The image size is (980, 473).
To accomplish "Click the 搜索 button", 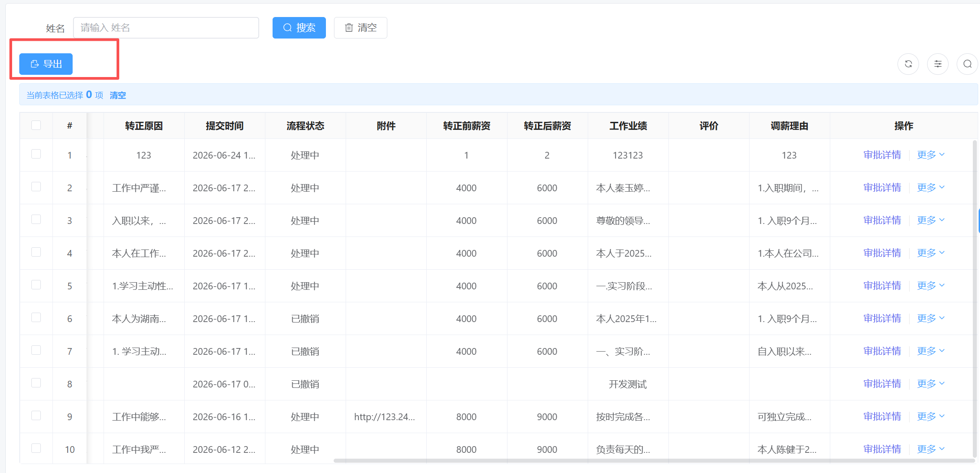I will [299, 28].
